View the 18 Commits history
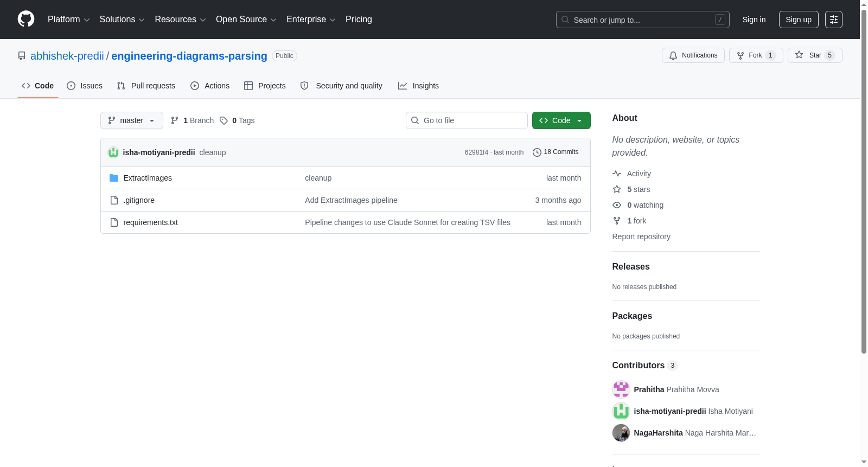The image size is (868, 467). (x=556, y=152)
